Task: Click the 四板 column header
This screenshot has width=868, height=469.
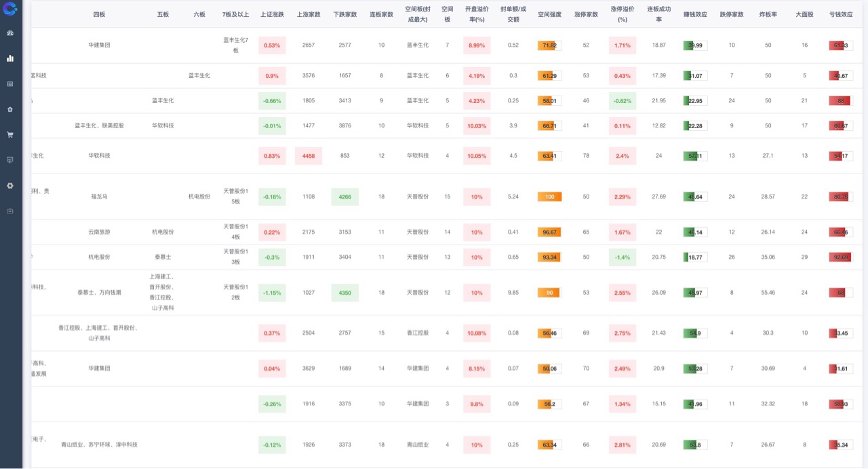Action: [x=99, y=14]
